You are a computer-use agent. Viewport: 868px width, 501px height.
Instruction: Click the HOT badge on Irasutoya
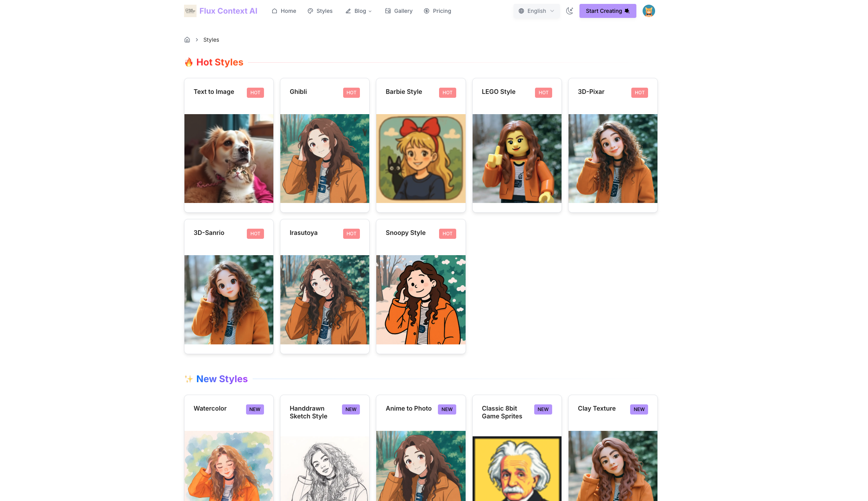351,234
